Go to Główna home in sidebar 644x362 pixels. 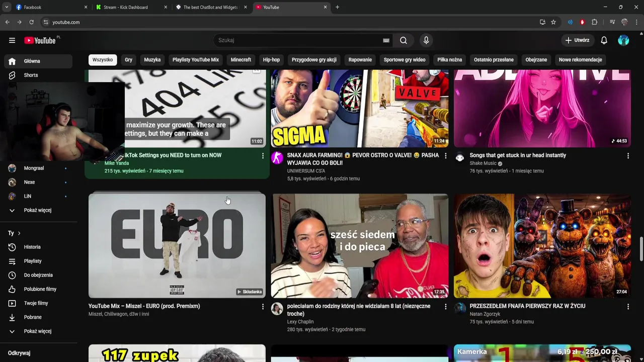[x=38, y=61]
